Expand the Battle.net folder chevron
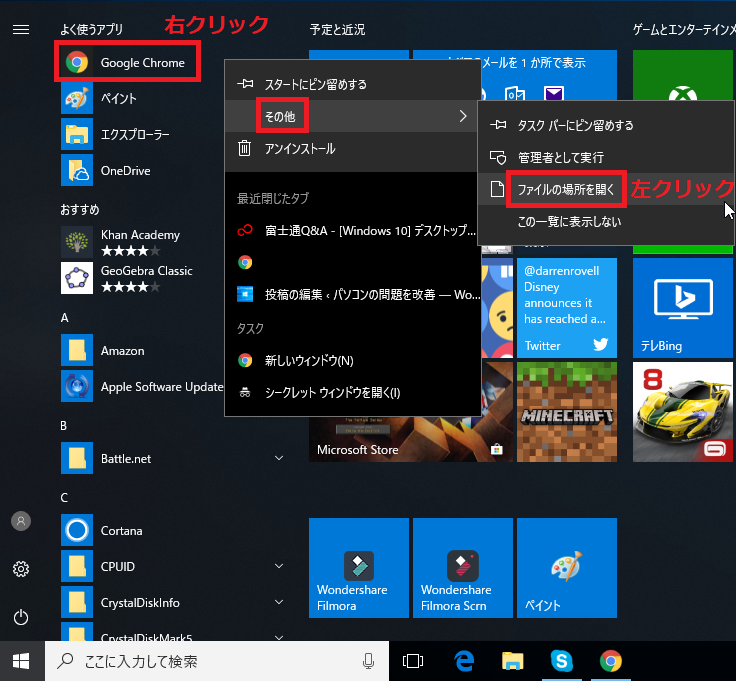 (x=279, y=458)
